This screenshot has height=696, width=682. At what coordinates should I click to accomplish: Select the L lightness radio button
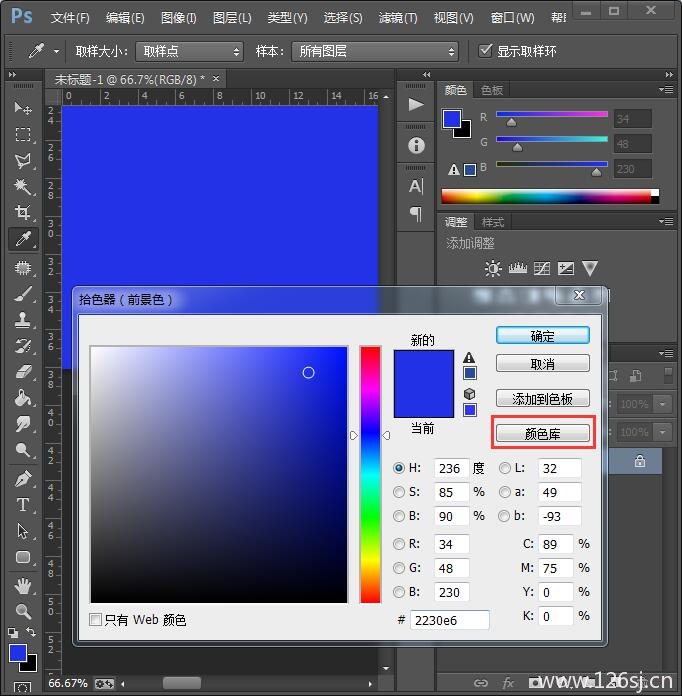click(504, 468)
